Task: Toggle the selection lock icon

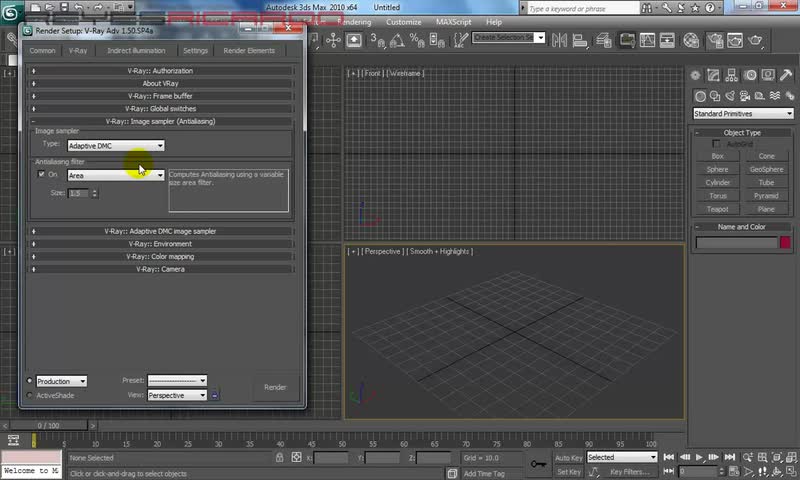Action: pyautogui.click(x=280, y=458)
